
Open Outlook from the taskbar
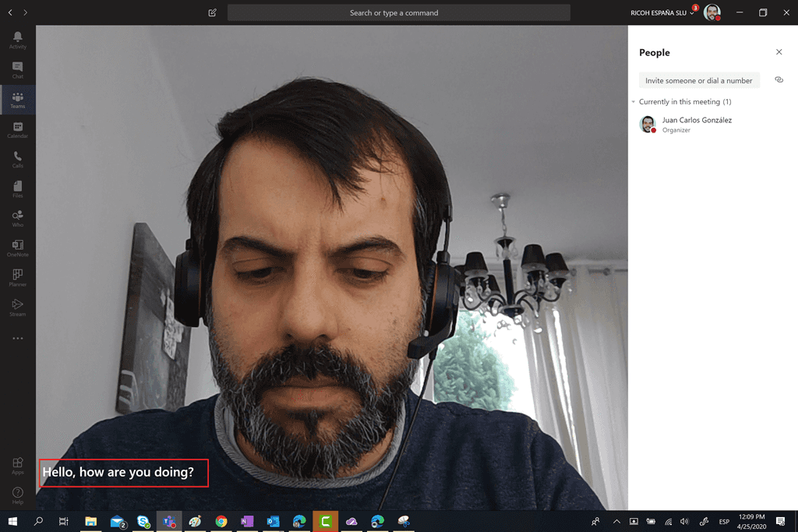[x=273, y=521]
